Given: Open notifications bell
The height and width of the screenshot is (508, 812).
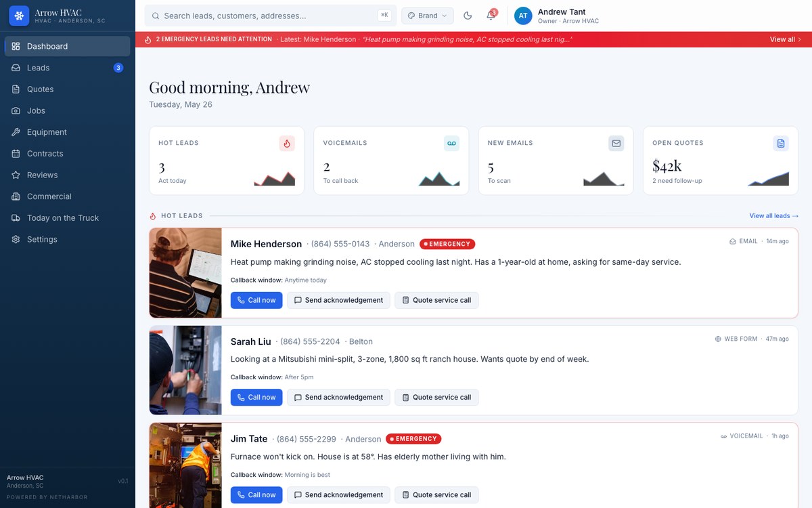Looking at the screenshot, I should 491,16.
